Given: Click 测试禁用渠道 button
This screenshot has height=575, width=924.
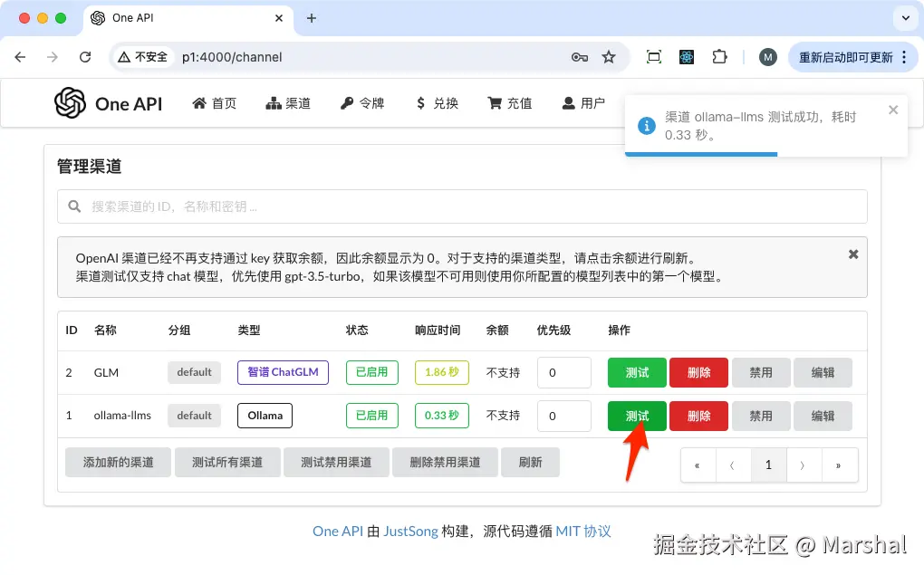Looking at the screenshot, I should pos(336,463).
